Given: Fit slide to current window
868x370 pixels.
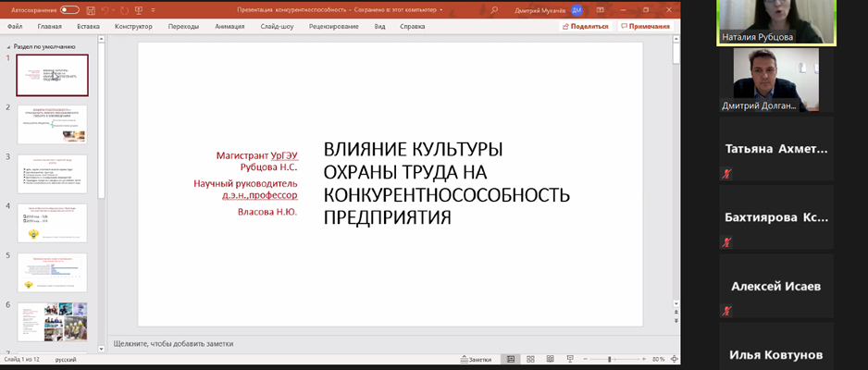Looking at the screenshot, I should pyautogui.click(x=675, y=359).
